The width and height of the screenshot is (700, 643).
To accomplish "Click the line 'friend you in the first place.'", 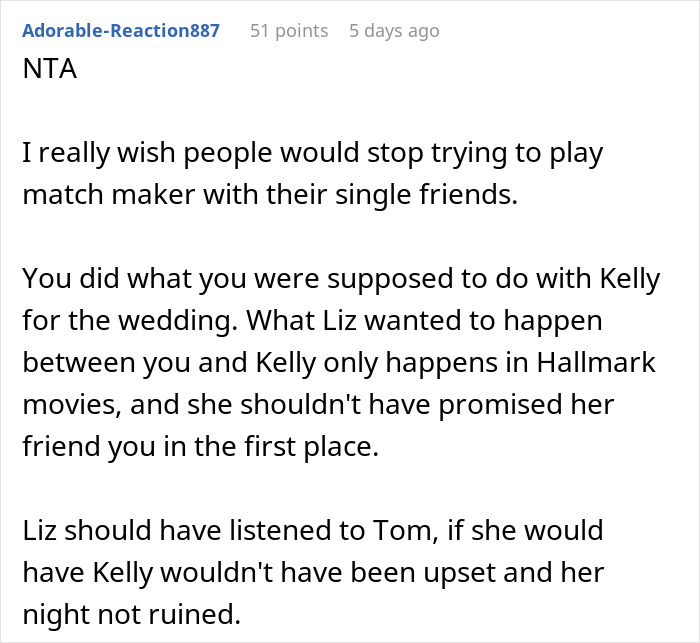I will point(200,446).
